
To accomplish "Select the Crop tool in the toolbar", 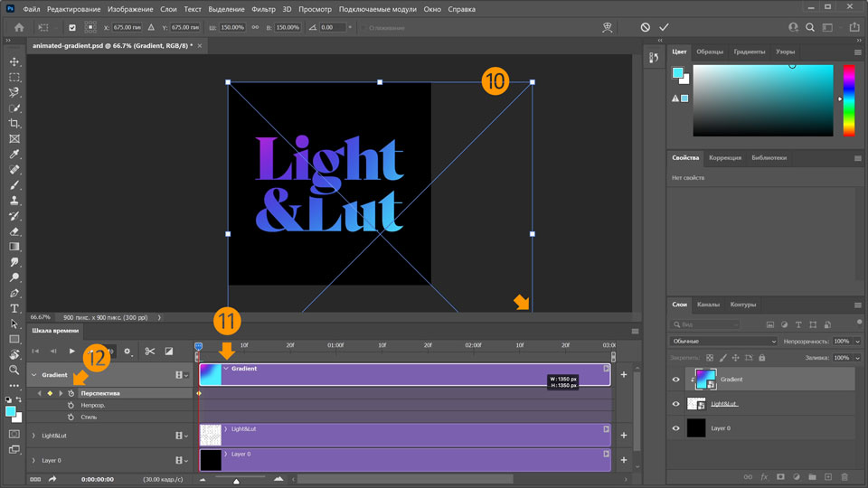I will (14, 123).
